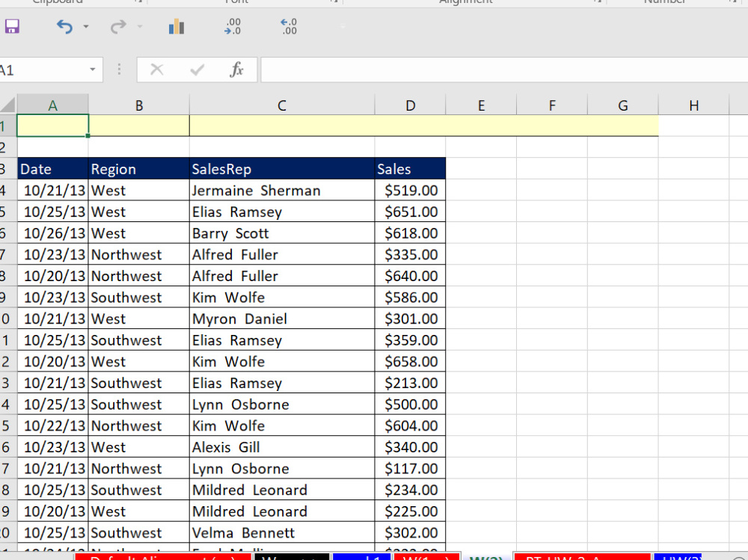
Task: Select column E header
Action: coord(481,105)
